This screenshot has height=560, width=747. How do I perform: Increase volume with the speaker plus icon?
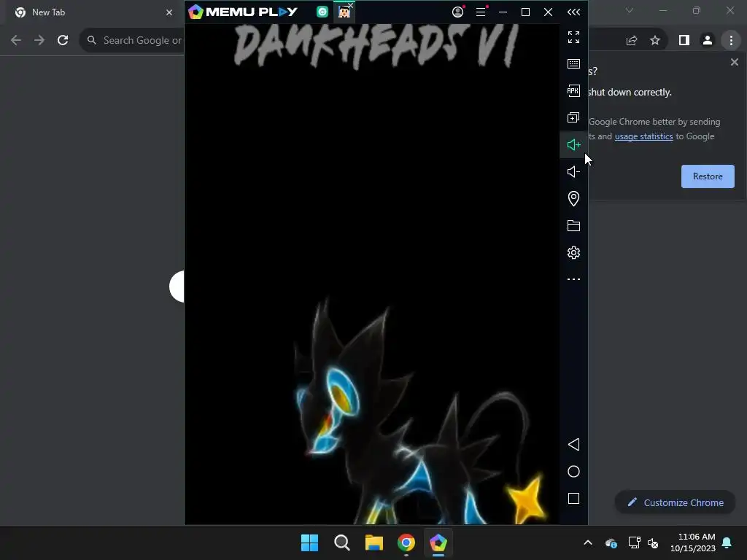click(x=573, y=145)
